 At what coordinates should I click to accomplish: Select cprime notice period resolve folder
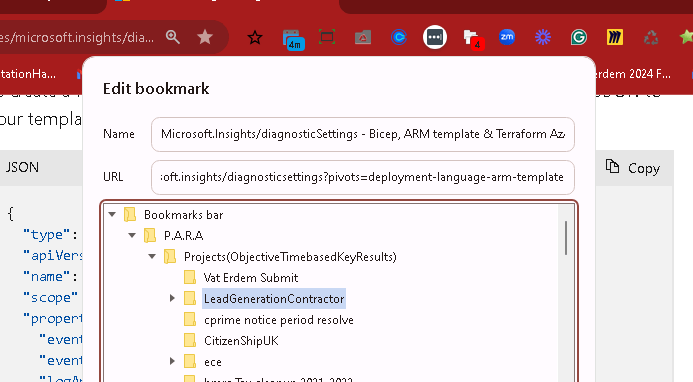[278, 320]
